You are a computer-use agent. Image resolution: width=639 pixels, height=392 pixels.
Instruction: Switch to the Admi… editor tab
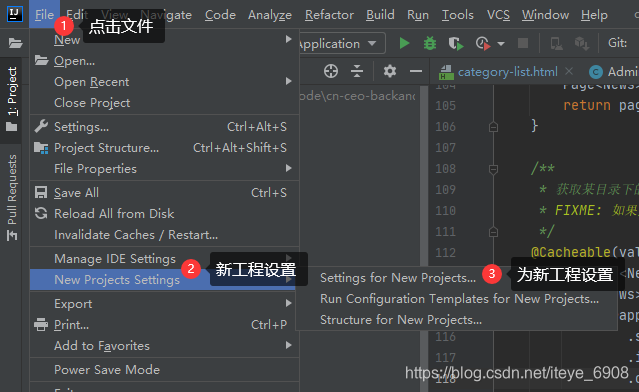[613, 72]
